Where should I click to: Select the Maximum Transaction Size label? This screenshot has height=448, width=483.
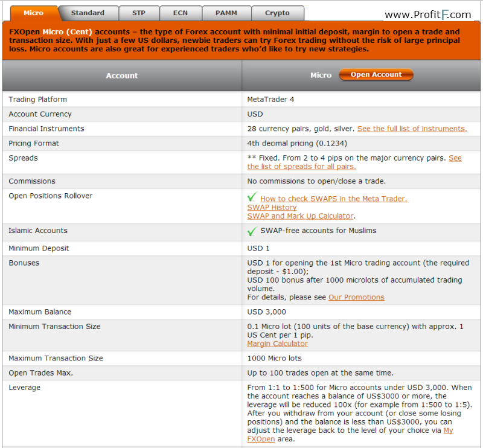56,358
